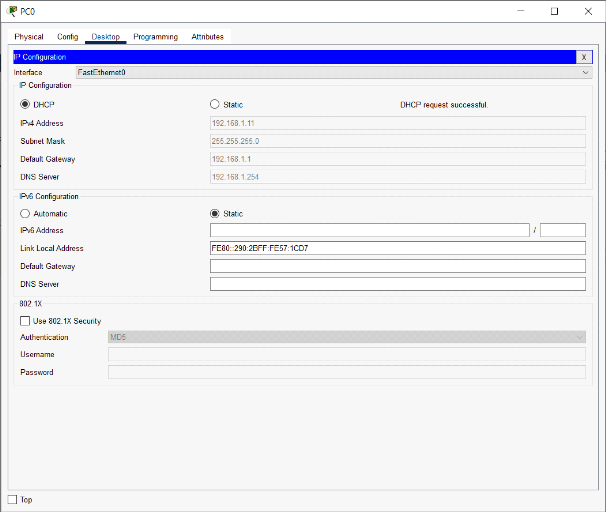Open the MD5 Authentication dropdown
This screenshot has height=512, width=606.
346,337
